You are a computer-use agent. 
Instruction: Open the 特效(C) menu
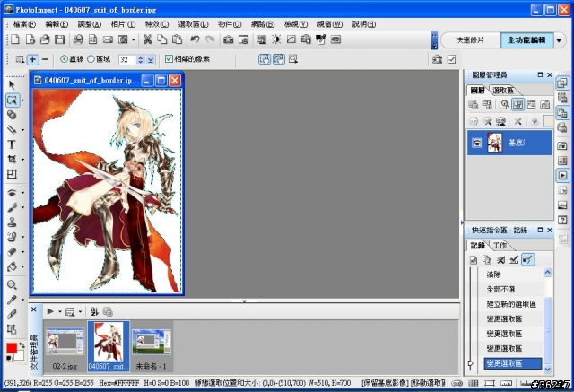(x=157, y=24)
